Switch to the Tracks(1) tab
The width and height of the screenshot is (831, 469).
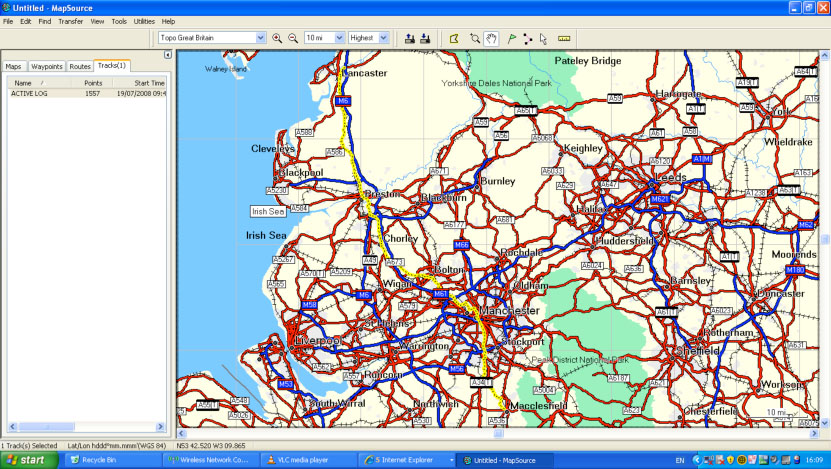(112, 65)
